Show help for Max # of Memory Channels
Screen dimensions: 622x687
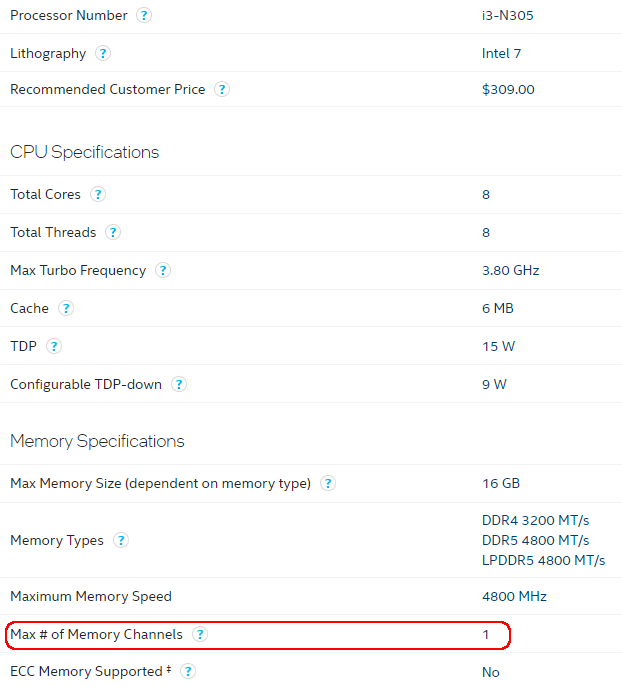coord(200,634)
